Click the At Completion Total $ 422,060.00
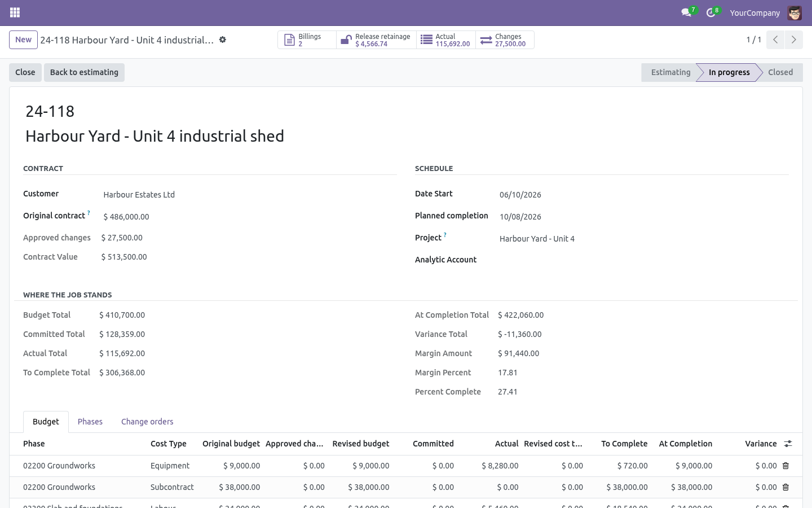 [x=521, y=315]
